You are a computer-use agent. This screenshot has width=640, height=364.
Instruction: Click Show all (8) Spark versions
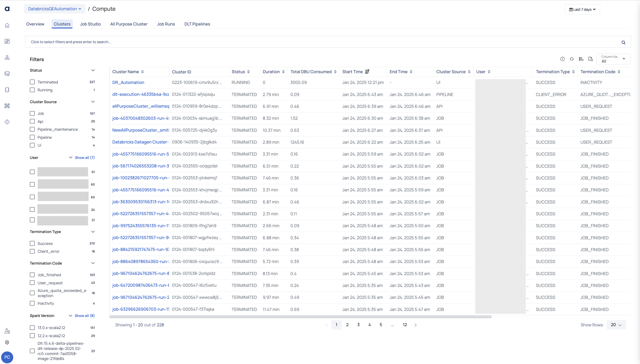click(85, 316)
